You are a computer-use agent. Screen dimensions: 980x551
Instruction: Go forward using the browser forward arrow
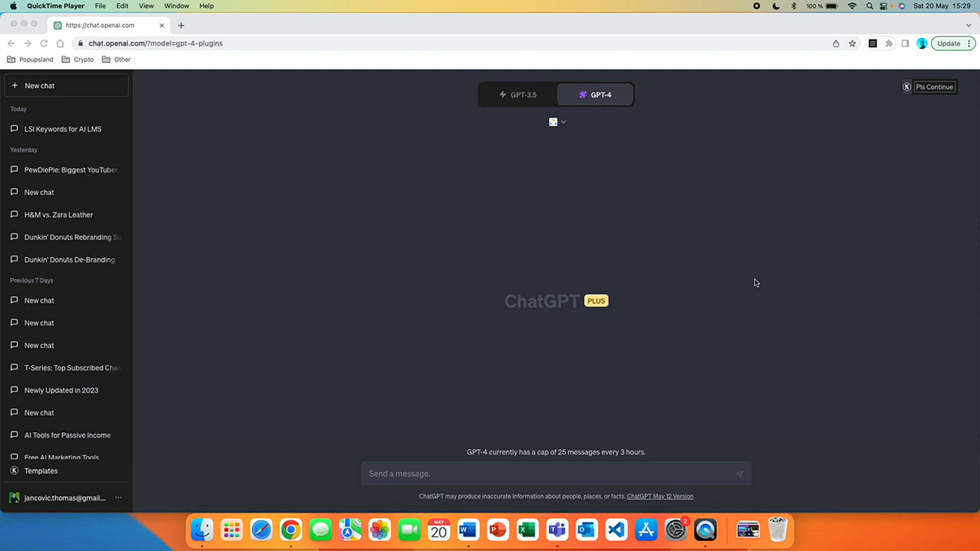point(28,43)
